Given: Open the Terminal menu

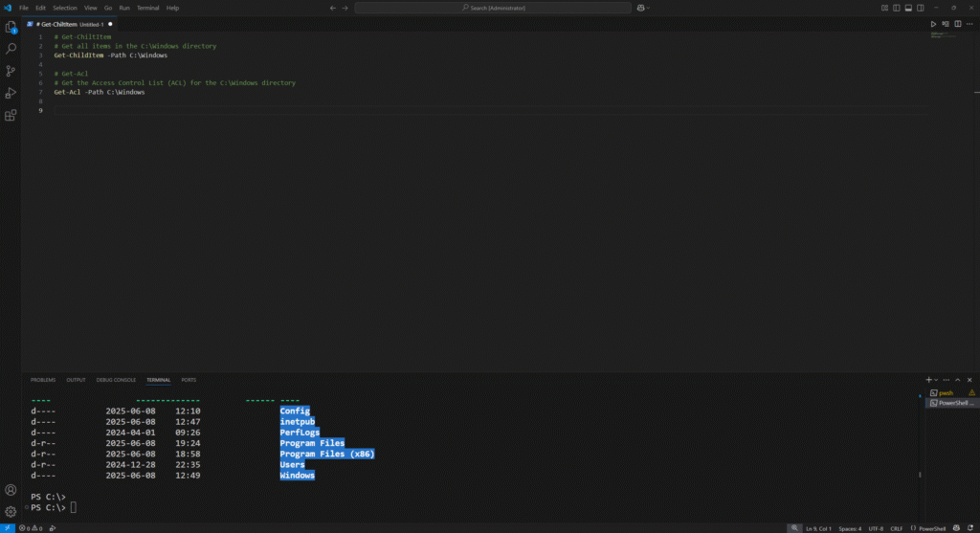Looking at the screenshot, I should pyautogui.click(x=148, y=8).
